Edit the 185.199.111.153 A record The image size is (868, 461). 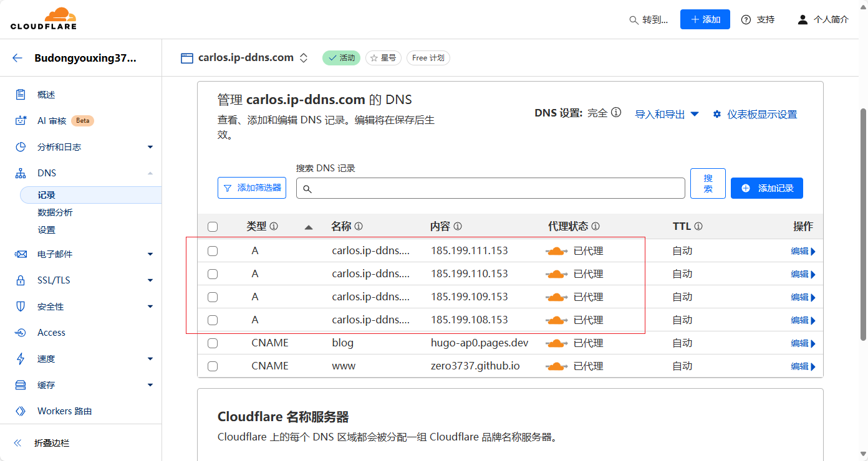[x=803, y=252]
